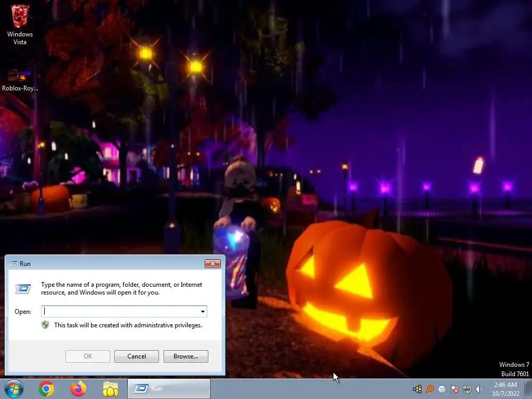Click the Run dialog title icon
Image resolution: width=532 pixels, height=399 pixels.
[x=14, y=263]
